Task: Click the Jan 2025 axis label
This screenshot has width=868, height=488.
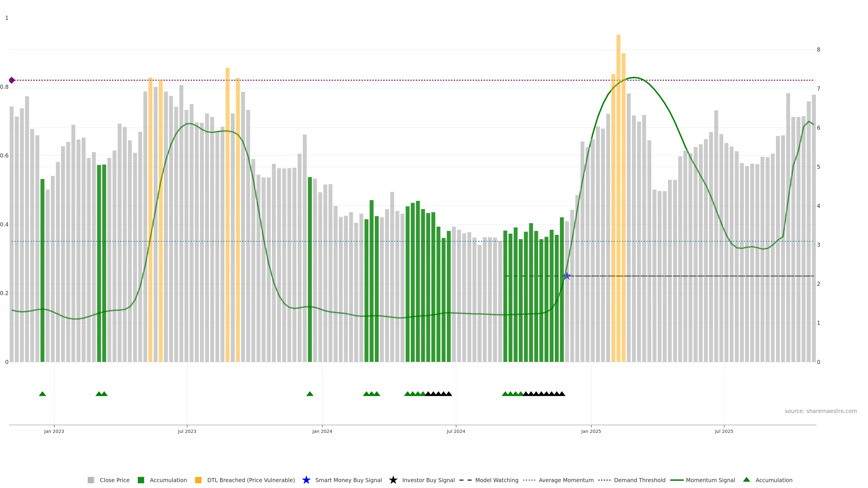Action: point(591,431)
